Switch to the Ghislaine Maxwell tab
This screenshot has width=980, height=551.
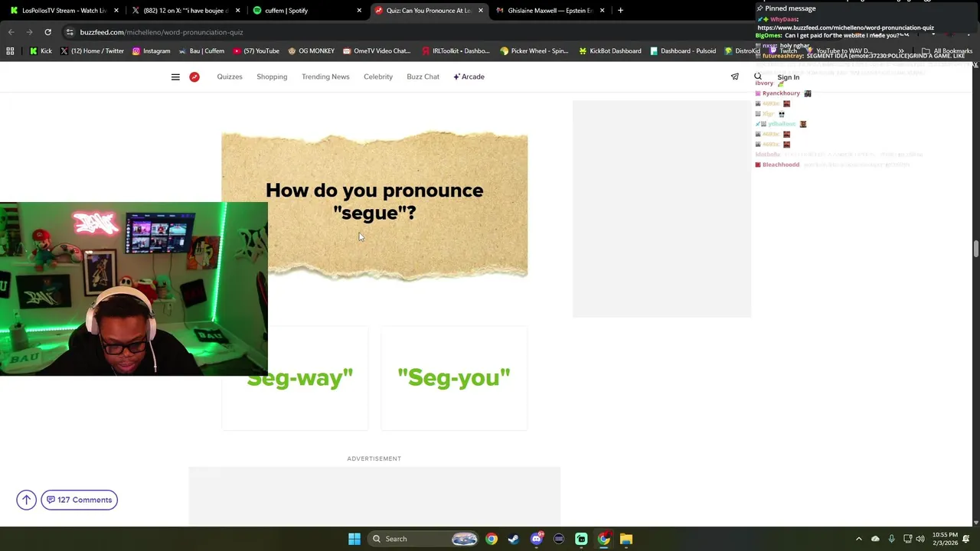coord(550,11)
